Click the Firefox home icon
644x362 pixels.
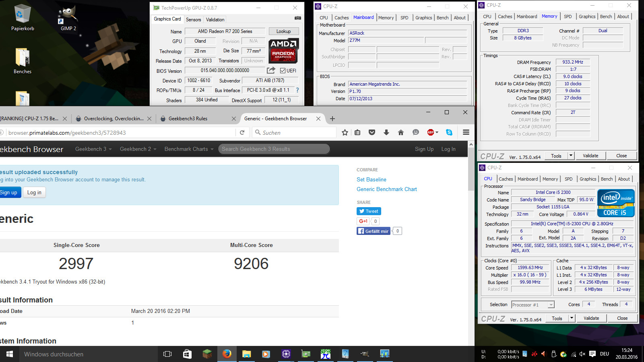tap(401, 132)
